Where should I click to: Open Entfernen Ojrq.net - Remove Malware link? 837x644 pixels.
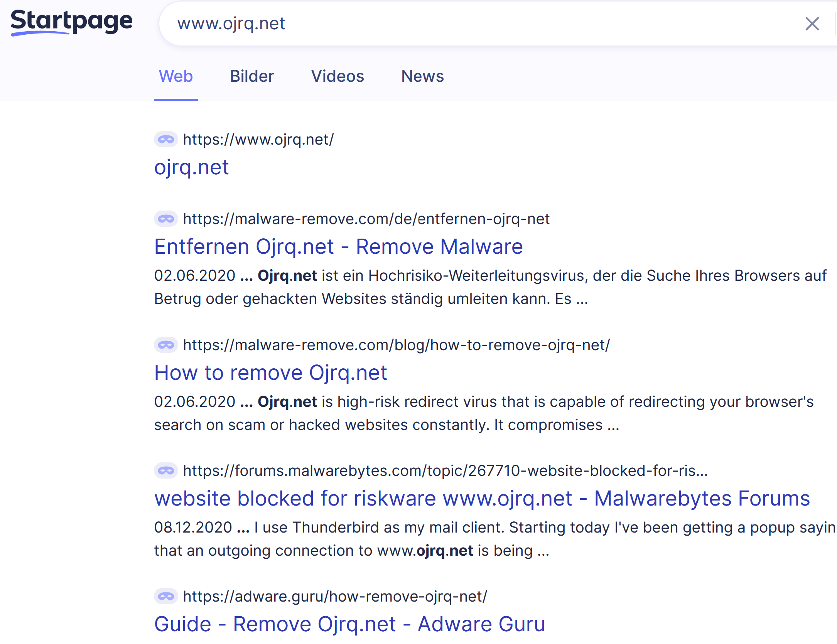pos(338,247)
